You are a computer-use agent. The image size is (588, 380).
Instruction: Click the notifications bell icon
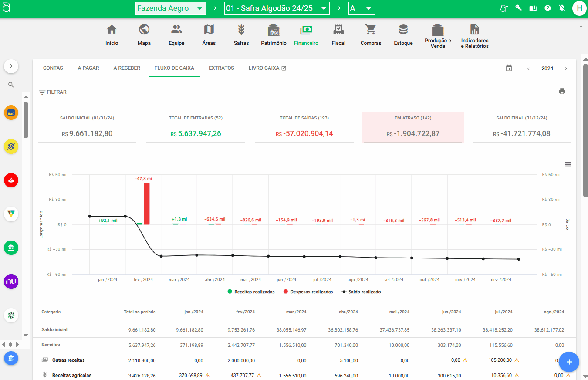pyautogui.click(x=562, y=8)
